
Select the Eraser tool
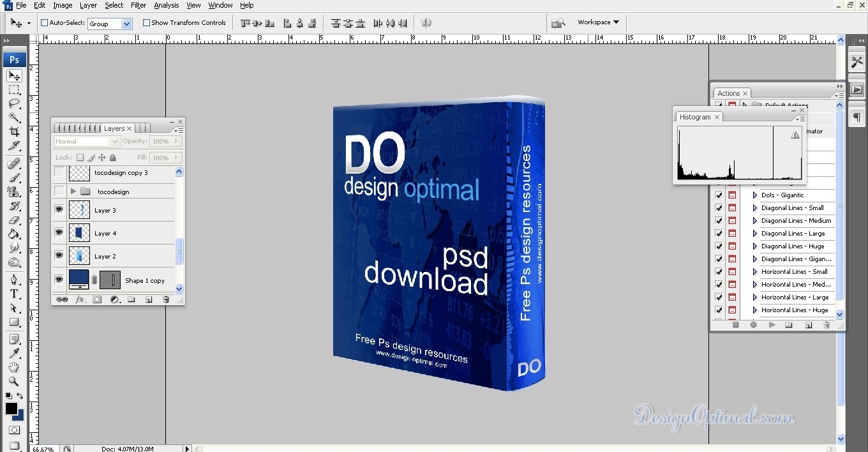(14, 220)
